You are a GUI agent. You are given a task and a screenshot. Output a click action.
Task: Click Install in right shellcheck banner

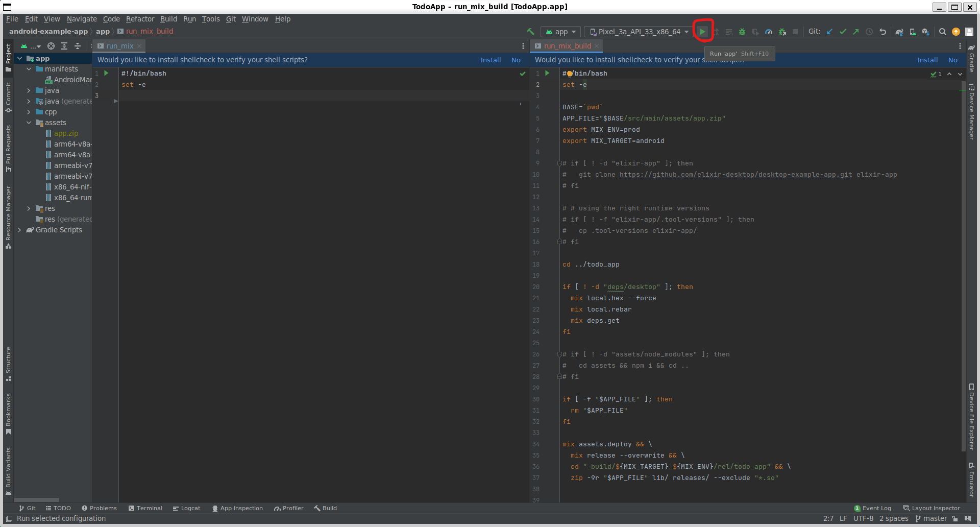tap(927, 60)
